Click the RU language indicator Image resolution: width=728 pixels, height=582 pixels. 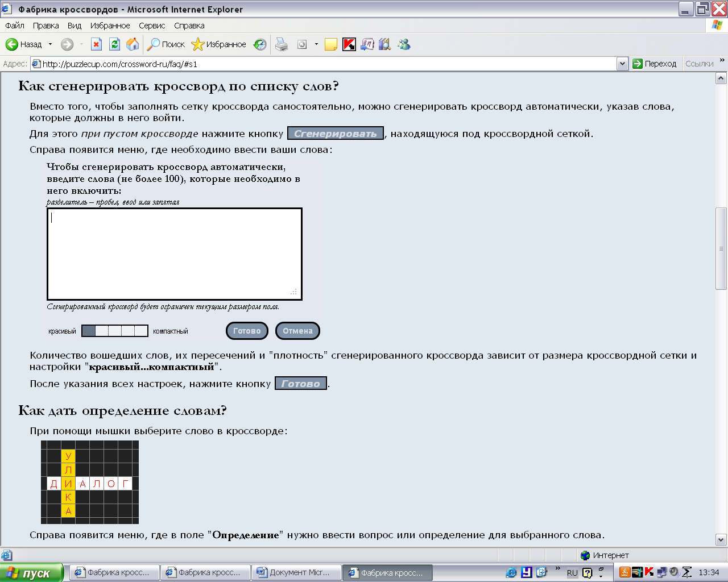pos(572,573)
